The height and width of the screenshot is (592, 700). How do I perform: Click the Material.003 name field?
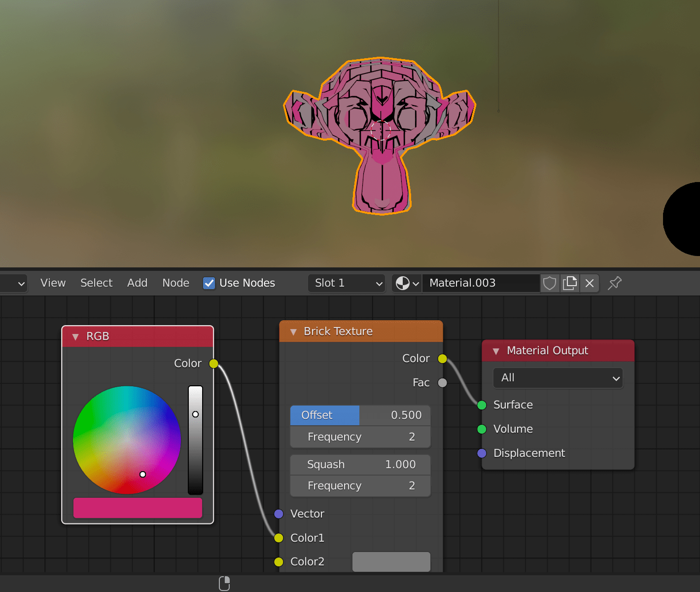tap(481, 283)
